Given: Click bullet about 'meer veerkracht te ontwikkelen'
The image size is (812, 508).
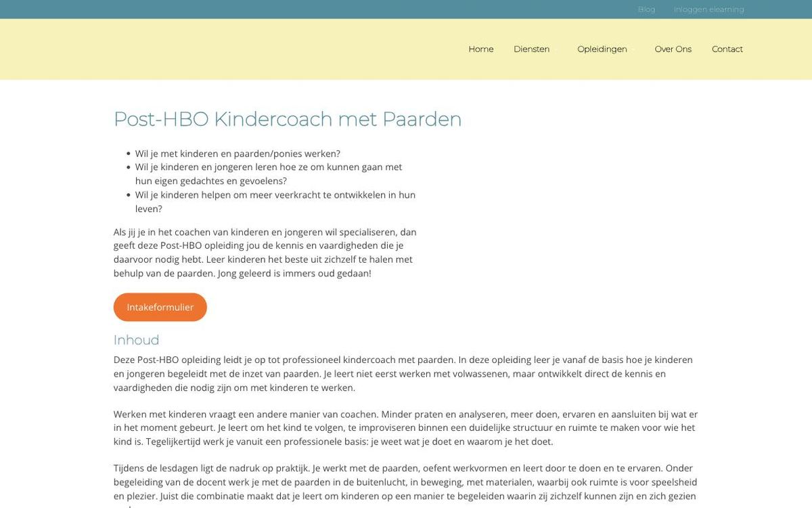Looking at the screenshot, I should 275,202.
